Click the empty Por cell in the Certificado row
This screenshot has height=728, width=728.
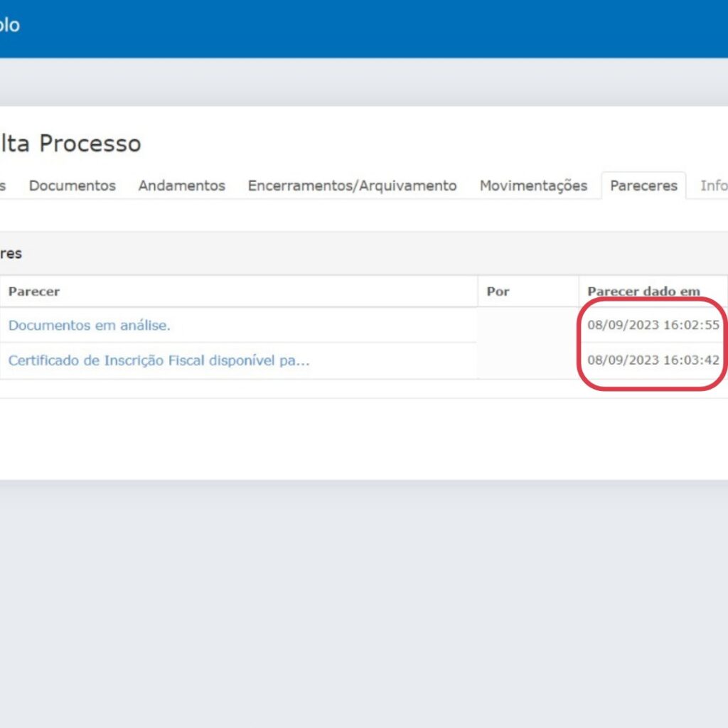pyautogui.click(x=528, y=360)
